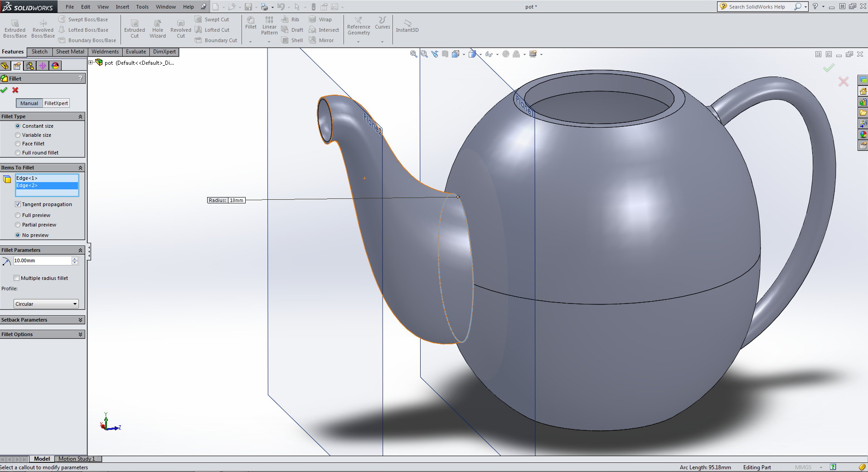The height and width of the screenshot is (472, 868).
Task: Switch to the Sheet Metal tab
Action: 70,52
